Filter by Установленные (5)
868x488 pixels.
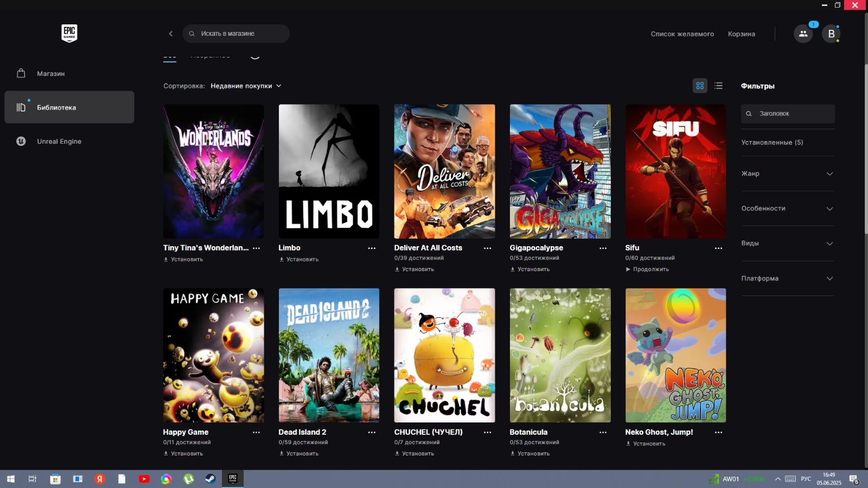point(772,142)
